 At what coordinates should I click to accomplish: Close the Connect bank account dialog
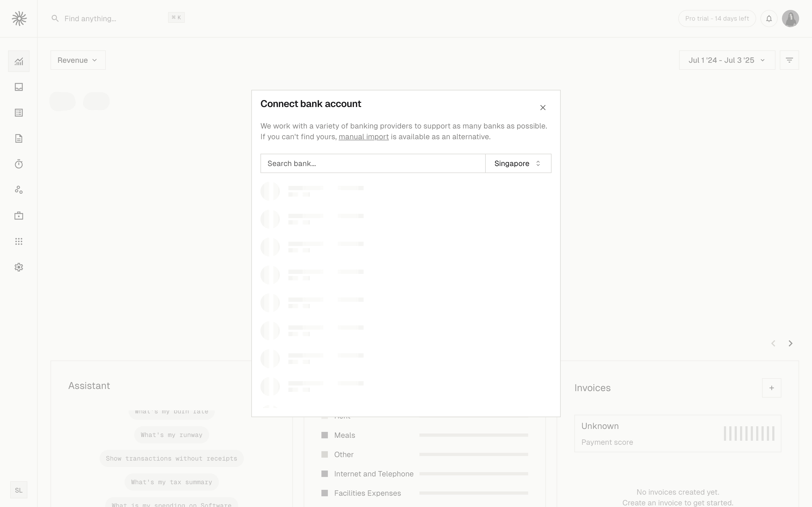pos(543,108)
